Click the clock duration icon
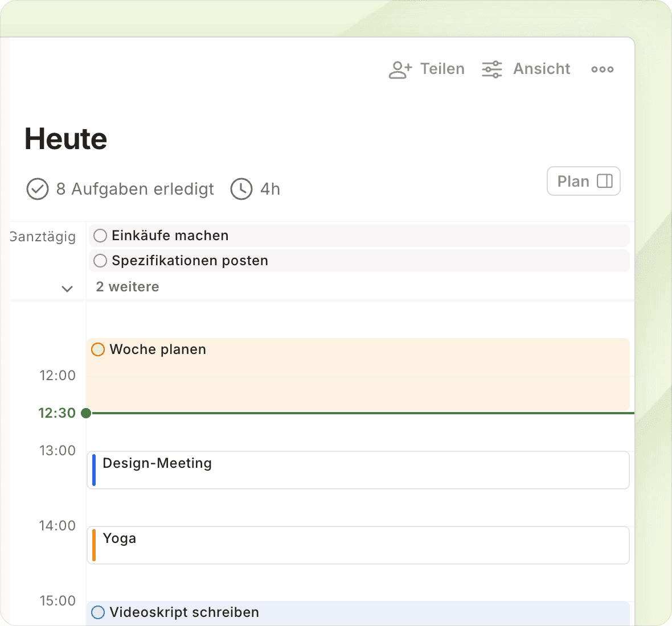Screen dimensions: 672x626 coord(241,189)
